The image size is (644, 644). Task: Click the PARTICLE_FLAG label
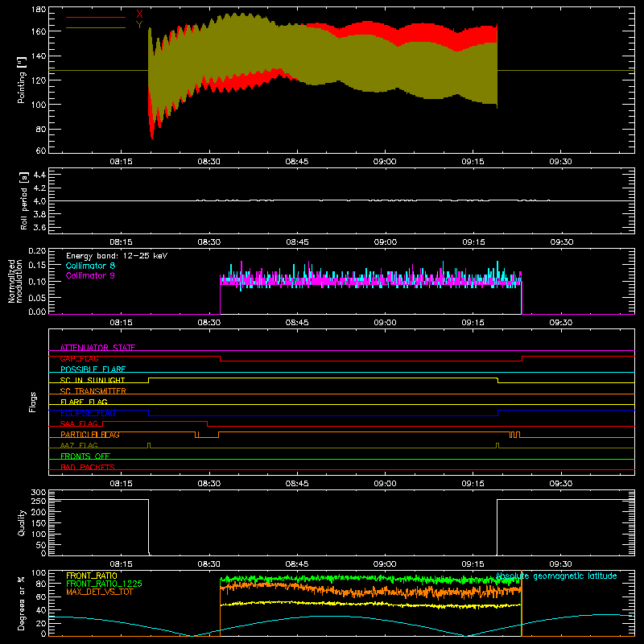pyautogui.click(x=90, y=435)
